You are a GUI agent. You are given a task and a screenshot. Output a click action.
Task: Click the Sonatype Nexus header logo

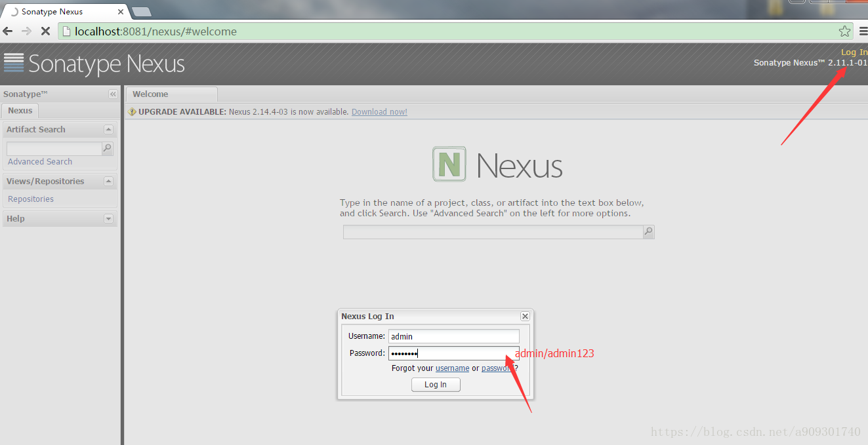pyautogui.click(x=94, y=64)
